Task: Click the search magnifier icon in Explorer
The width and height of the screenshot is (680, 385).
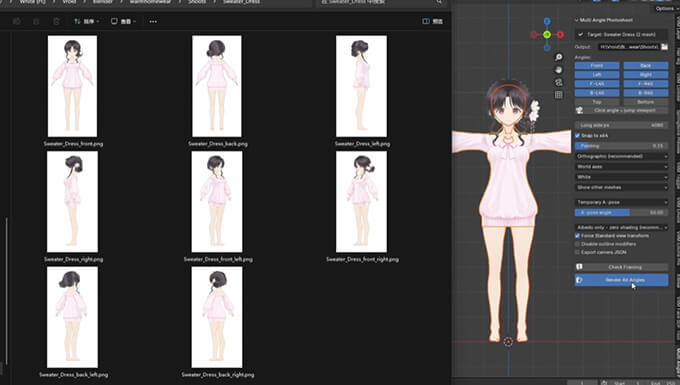Action: (x=439, y=2)
